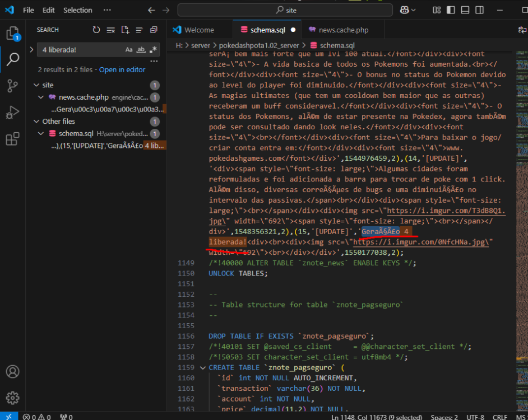Click the 'Open in editor' link
Image resolution: width=528 pixels, height=420 pixels.
coord(122,70)
